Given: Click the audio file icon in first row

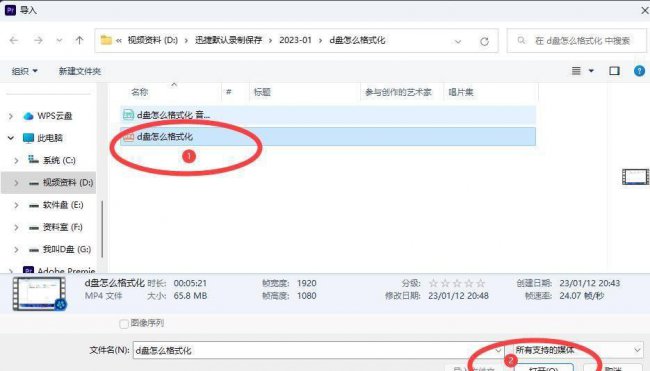Looking at the screenshot, I should (128, 115).
